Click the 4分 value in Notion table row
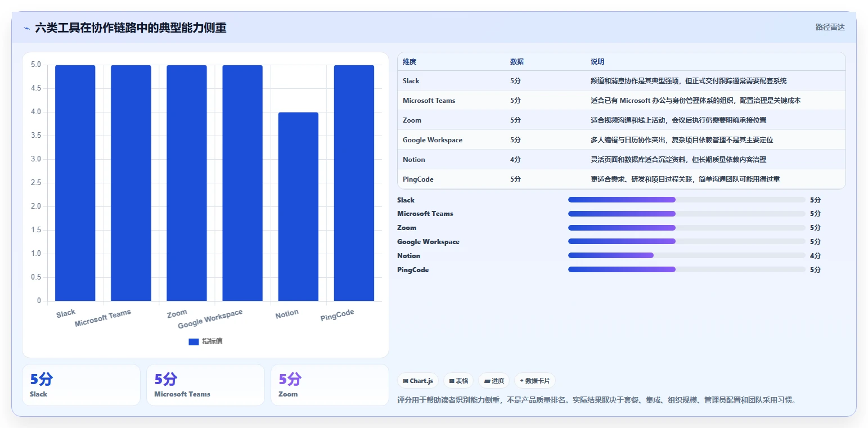 pyautogui.click(x=515, y=160)
